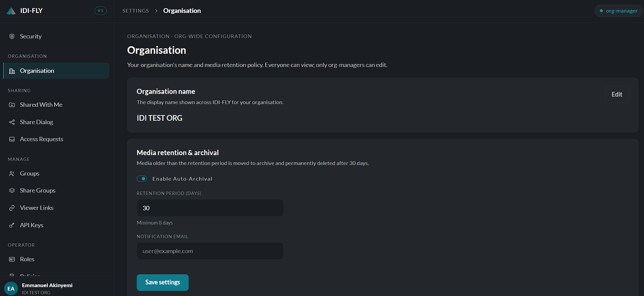Viewport: 644px width, 296px height.
Task: Click the Retention Period days field
Action: (210, 208)
